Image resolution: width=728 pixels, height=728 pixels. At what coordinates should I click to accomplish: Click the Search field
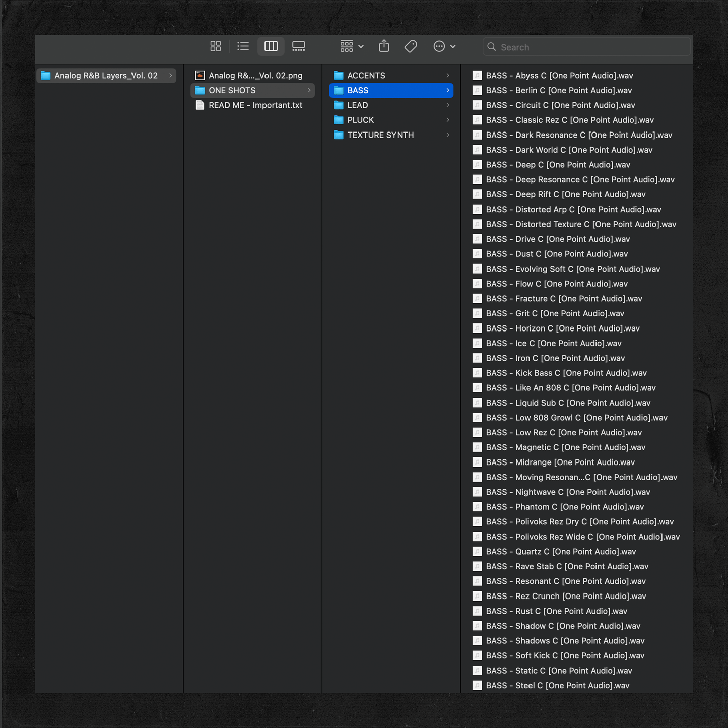[587, 47]
